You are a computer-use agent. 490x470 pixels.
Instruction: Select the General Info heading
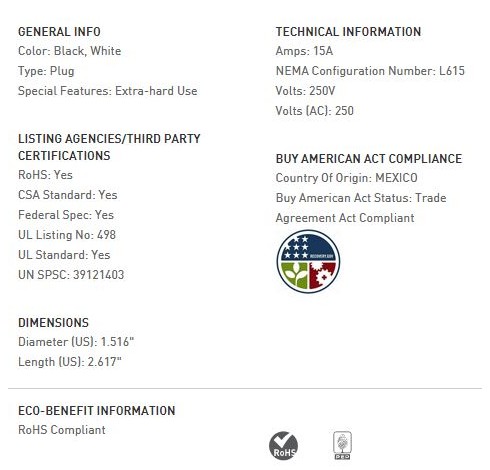click(59, 32)
